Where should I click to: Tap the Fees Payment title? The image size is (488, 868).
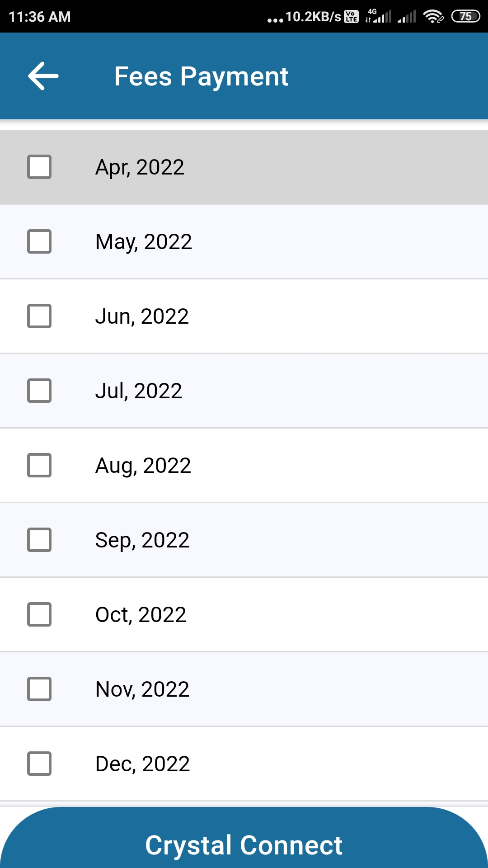pyautogui.click(x=202, y=76)
